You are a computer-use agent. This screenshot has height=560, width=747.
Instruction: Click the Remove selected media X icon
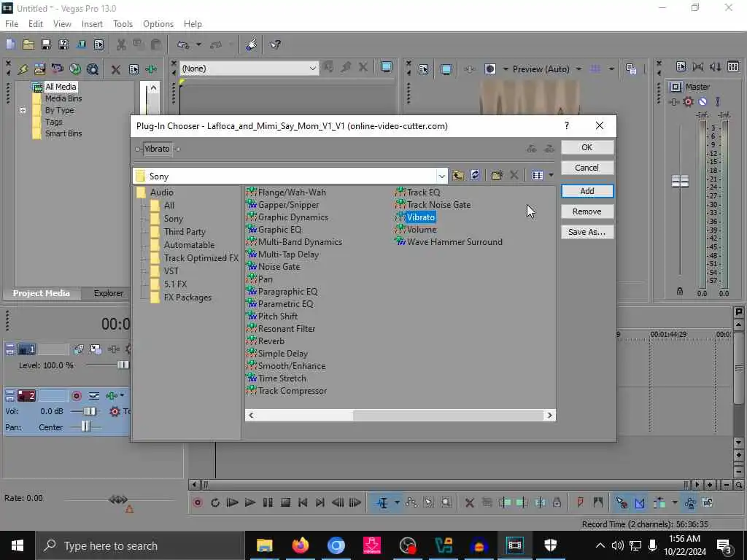[x=115, y=69]
